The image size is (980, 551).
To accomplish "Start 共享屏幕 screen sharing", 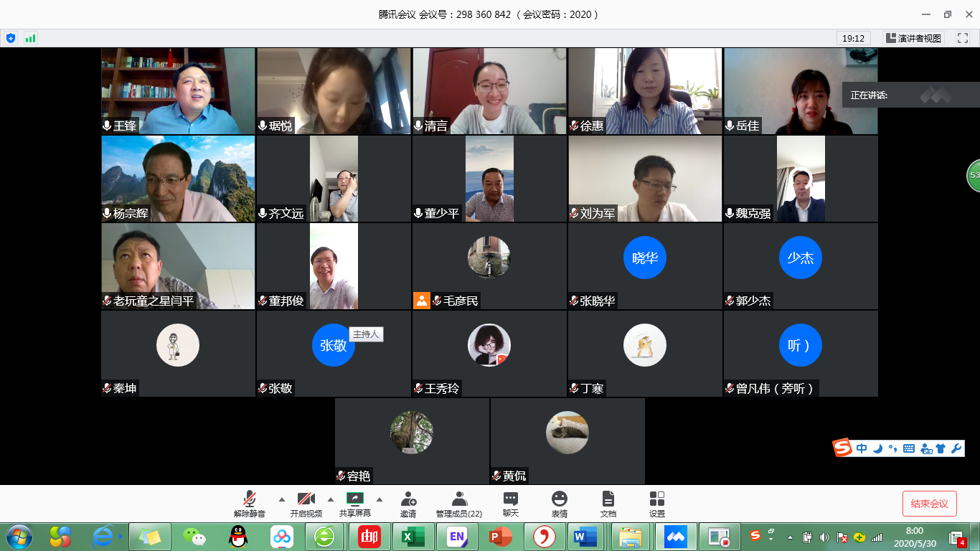I will pyautogui.click(x=354, y=503).
